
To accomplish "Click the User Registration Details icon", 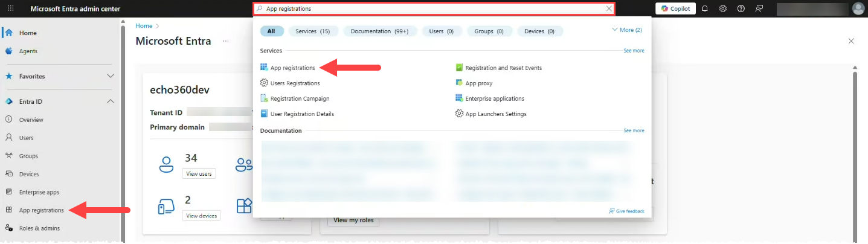I will (264, 114).
